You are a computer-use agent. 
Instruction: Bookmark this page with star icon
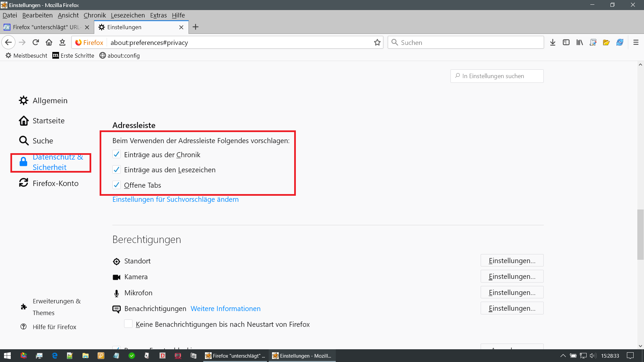click(x=377, y=42)
